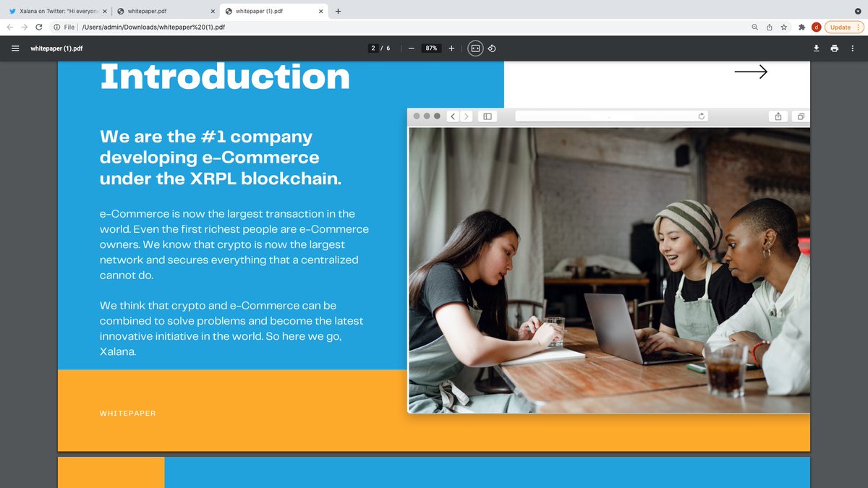Click the '#1 company' subheading text
Image resolution: width=868 pixels, height=488 pixels.
click(220, 157)
